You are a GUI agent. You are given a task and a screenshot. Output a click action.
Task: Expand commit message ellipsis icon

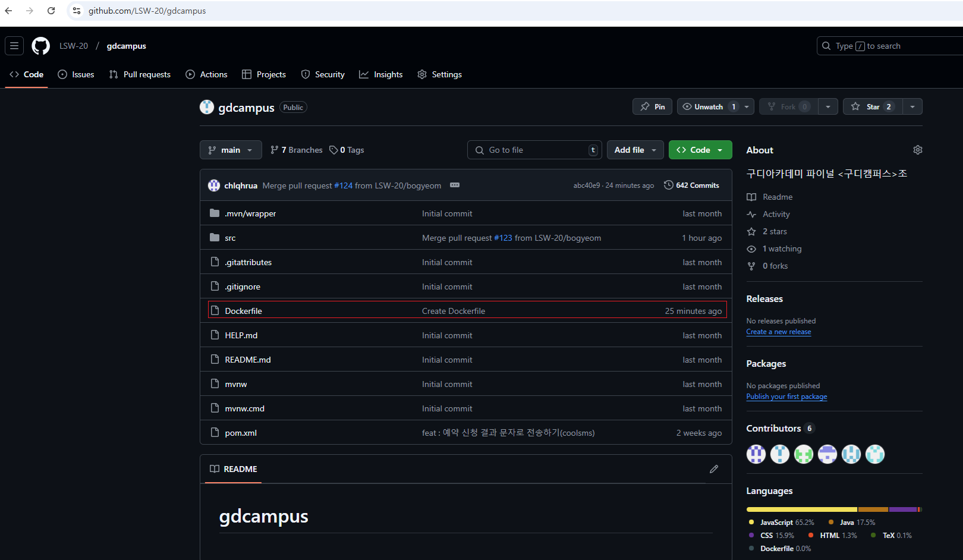[455, 185]
